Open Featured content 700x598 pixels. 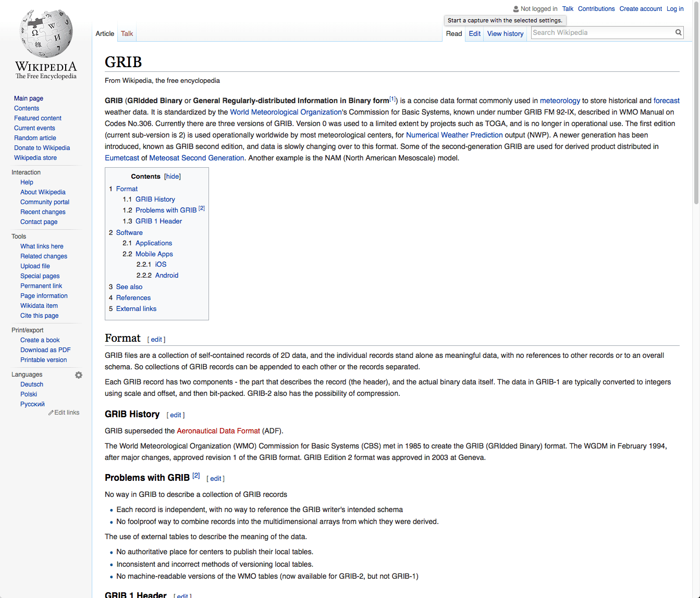38,118
